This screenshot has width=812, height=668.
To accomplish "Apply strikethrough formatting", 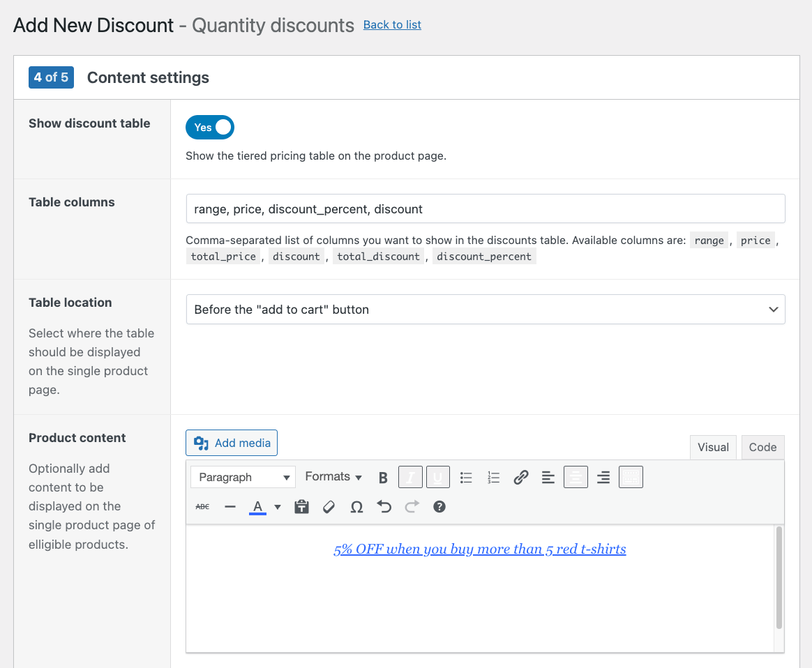I will 202,506.
